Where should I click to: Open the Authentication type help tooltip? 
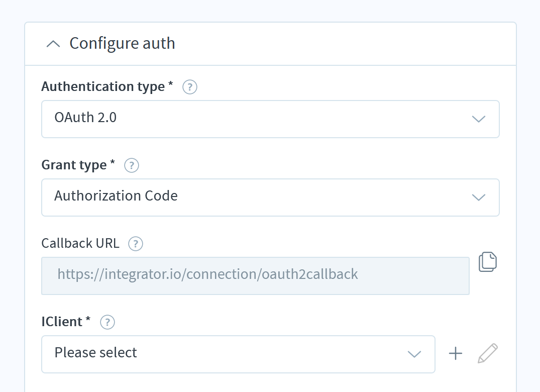tap(189, 87)
